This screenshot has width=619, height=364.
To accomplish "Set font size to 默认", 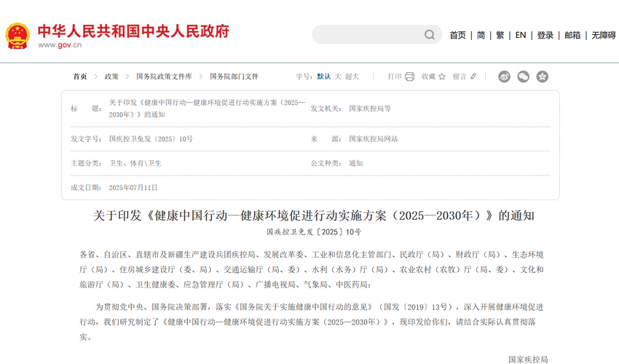I will tap(324, 76).
